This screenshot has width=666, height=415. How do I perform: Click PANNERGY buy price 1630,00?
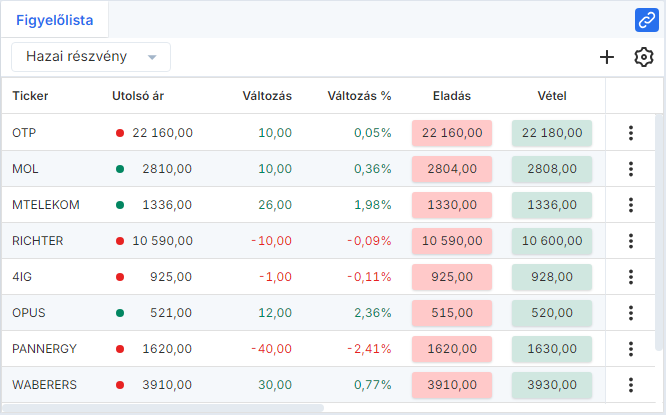(552, 349)
